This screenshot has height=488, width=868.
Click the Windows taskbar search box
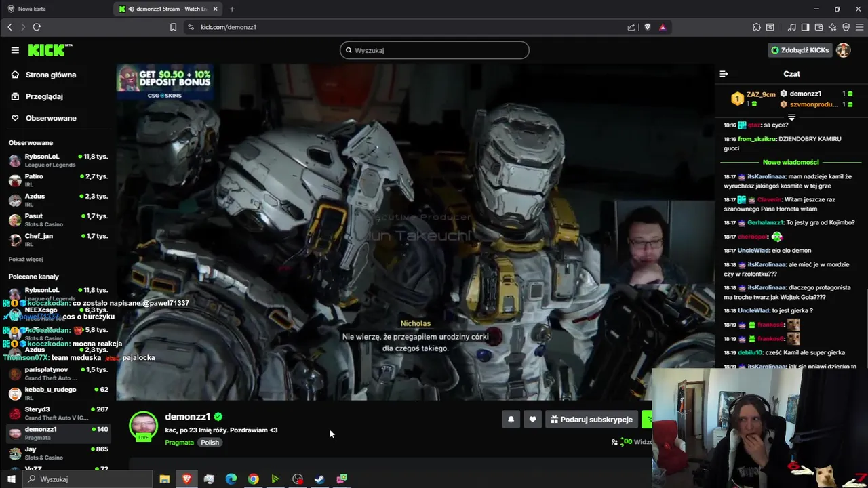point(88,479)
